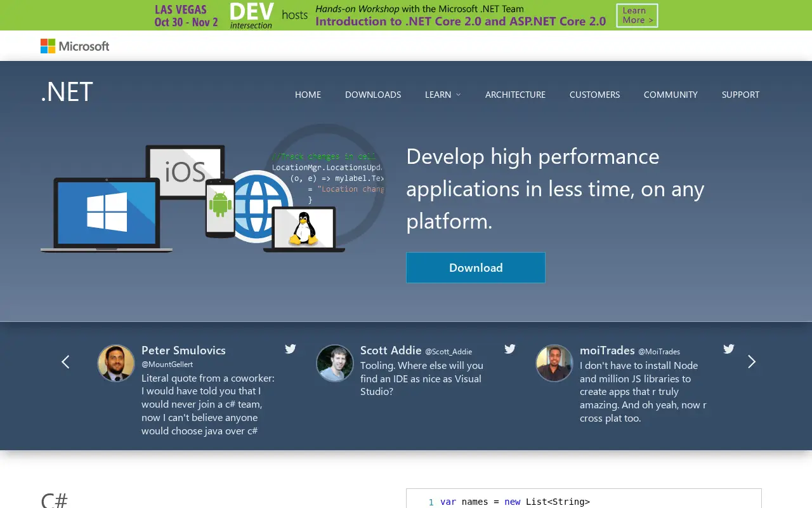Viewport: 812px width, 508px height.
Task: Click moiTrades profile photo
Action: pos(554,363)
